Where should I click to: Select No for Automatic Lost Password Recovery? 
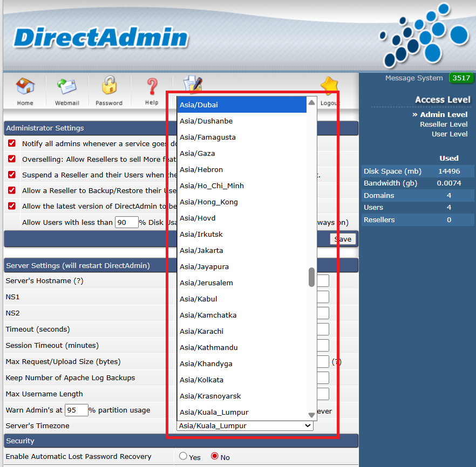(x=215, y=456)
